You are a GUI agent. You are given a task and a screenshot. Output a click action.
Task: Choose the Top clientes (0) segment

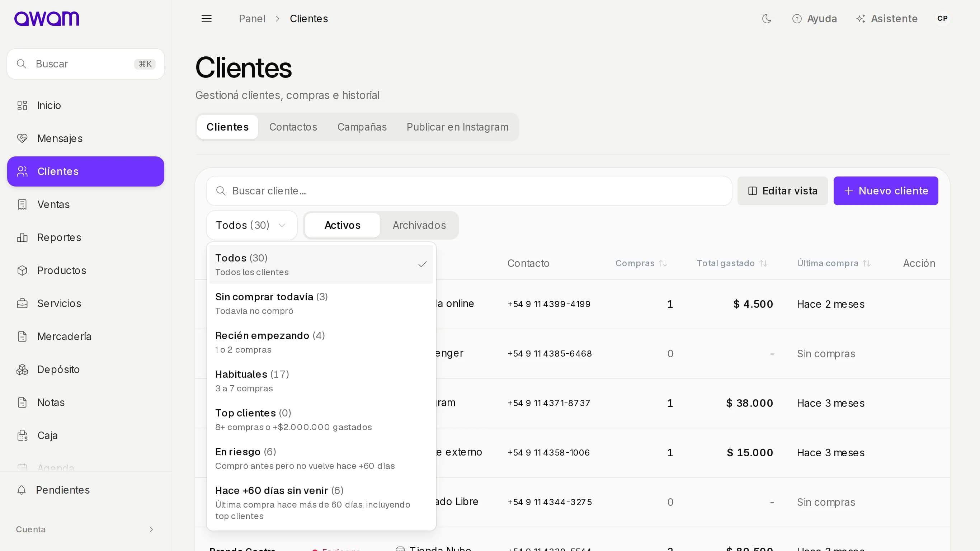point(321,420)
